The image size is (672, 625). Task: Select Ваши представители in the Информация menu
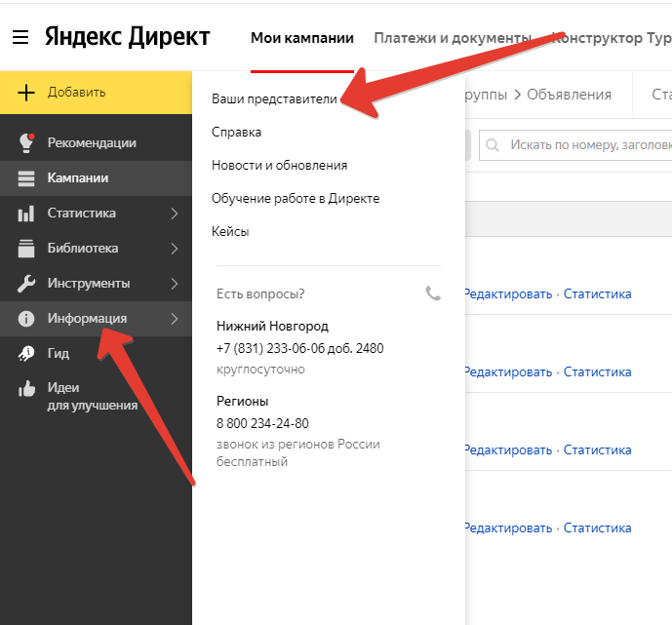click(x=274, y=98)
